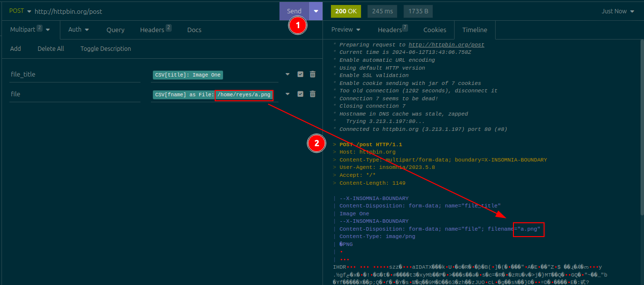Send the request with Send button
Viewport: 644px width, 285px height.
294,11
